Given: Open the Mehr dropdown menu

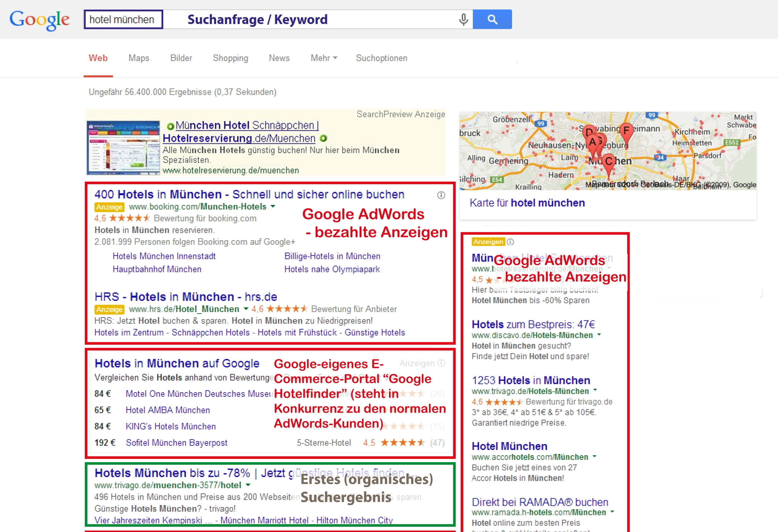Looking at the screenshot, I should pos(324,58).
